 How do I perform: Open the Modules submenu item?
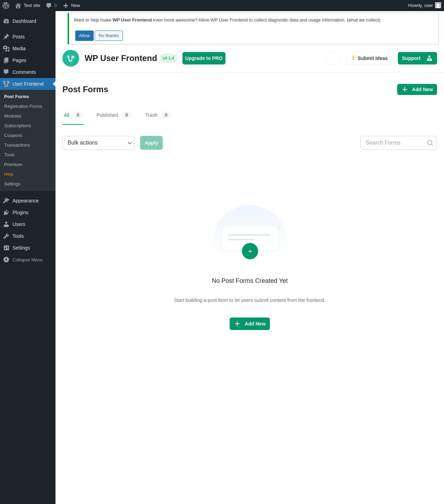coord(13,116)
